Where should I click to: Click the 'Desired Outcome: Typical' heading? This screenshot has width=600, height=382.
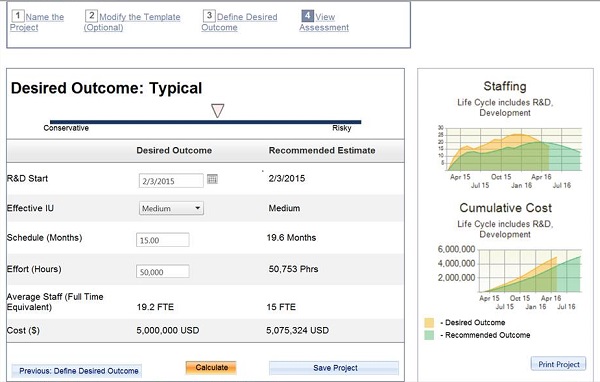(106, 88)
